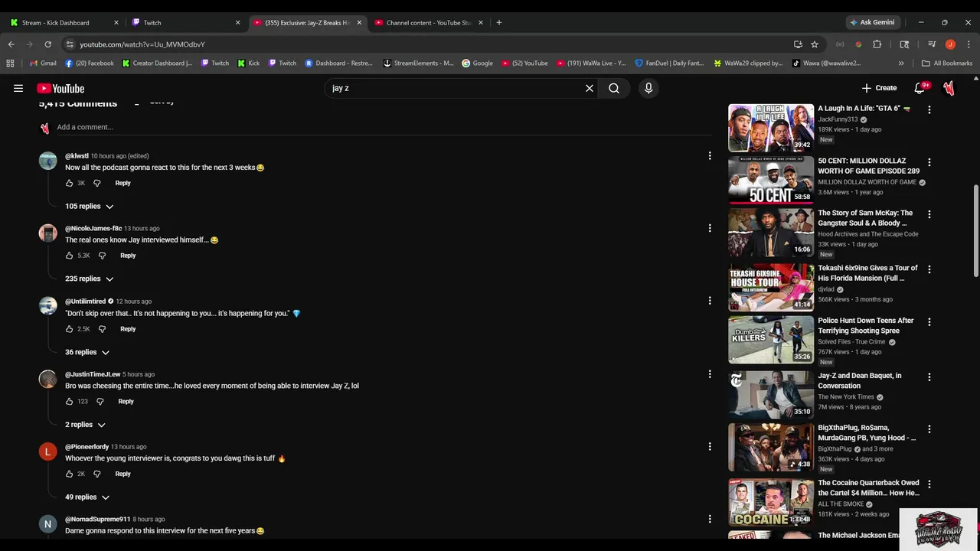
Task: Open StreamElements bookmark
Action: (419, 64)
